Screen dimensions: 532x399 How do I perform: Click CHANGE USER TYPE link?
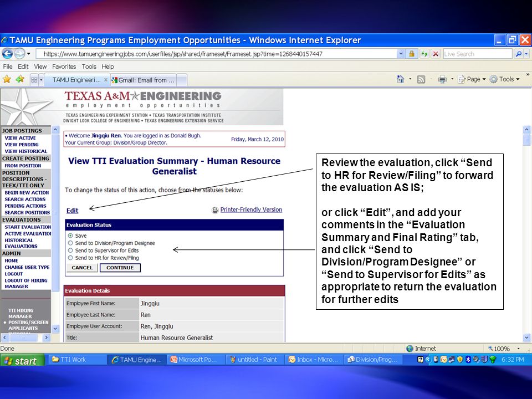coord(27,267)
